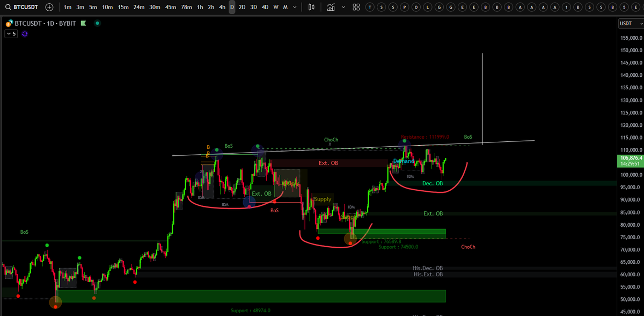Switch to the 3m timeframe
644x316 pixels.
click(x=80, y=7)
